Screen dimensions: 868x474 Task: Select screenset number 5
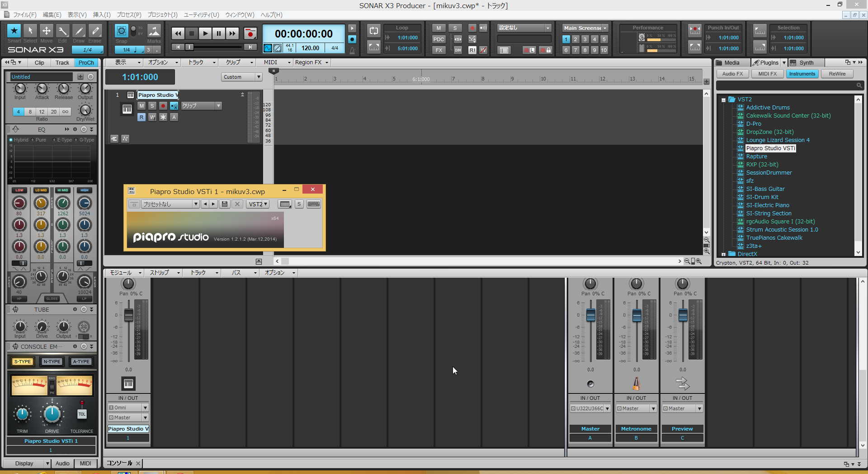[x=604, y=39]
